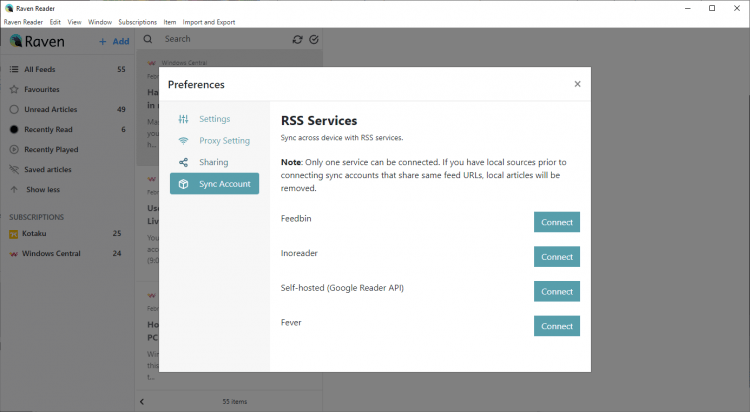Click the 'SUBSCRIPTIONS' section label
This screenshot has width=750, height=412.
coord(36,217)
